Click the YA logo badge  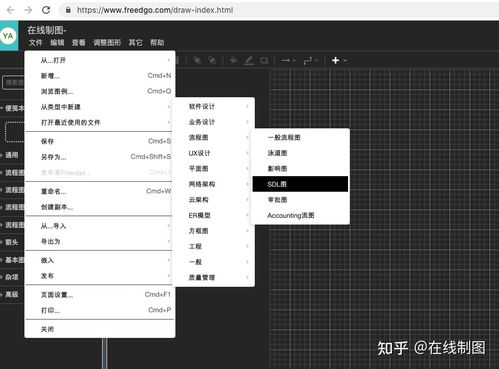9,36
